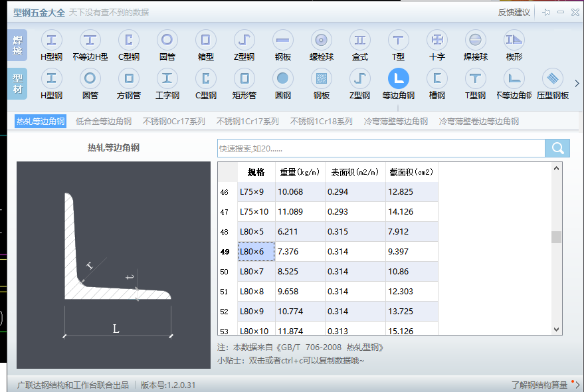Select the 压型钢板 profiled sheet icon
The width and height of the screenshot is (584, 392).
pyautogui.click(x=553, y=78)
